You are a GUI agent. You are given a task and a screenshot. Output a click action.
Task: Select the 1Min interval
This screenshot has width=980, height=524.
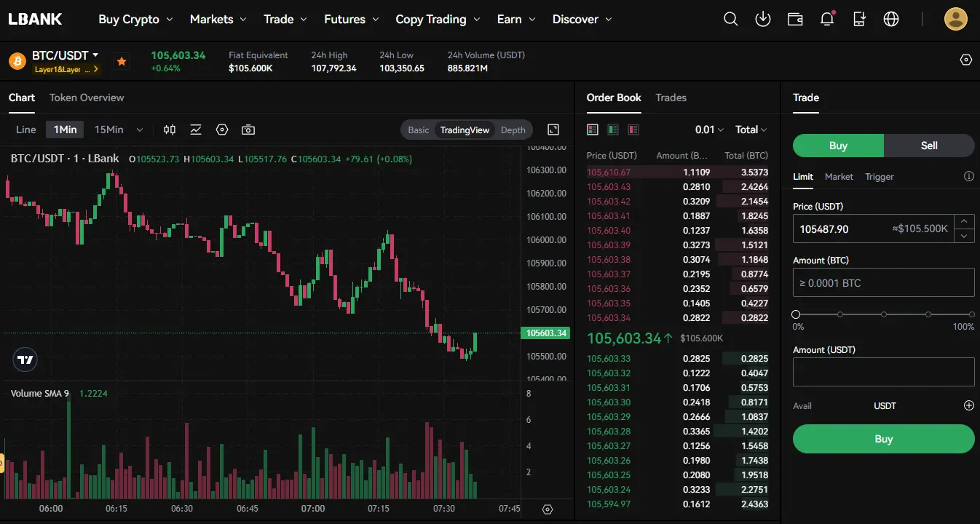(65, 130)
